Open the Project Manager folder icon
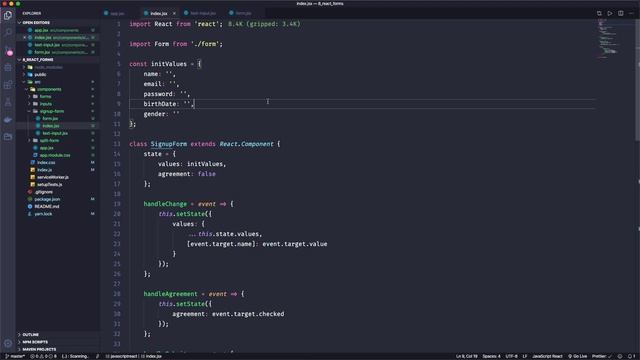 click(x=8, y=137)
